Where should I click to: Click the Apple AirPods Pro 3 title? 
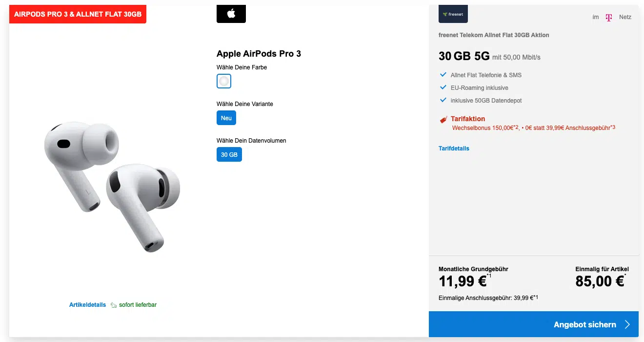coord(259,54)
